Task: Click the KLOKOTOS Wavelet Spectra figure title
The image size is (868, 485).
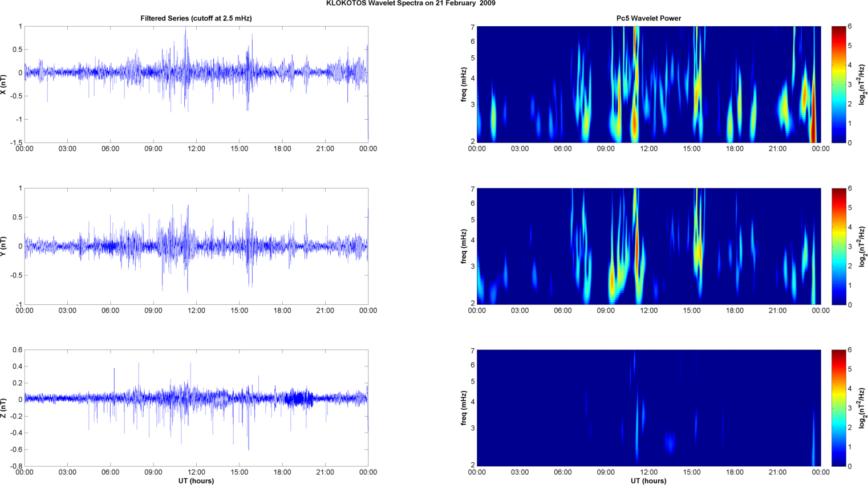Action: pyautogui.click(x=411, y=3)
